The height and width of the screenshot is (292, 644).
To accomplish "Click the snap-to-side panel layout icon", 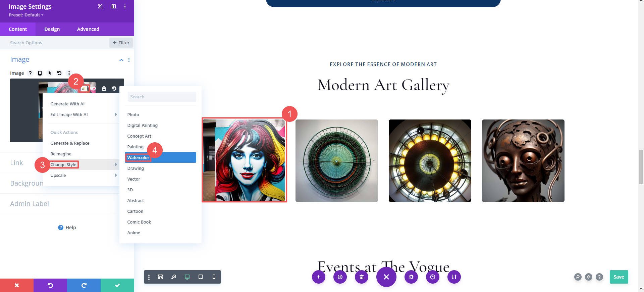I will (x=114, y=6).
